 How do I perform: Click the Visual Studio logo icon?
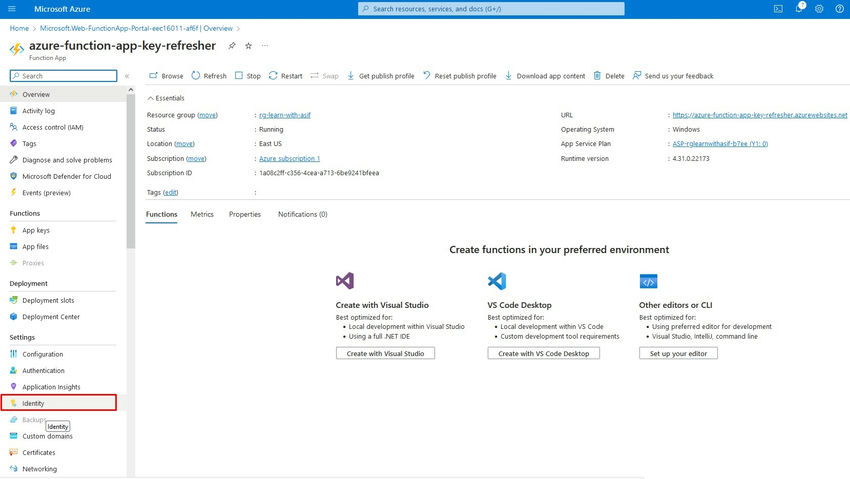pyautogui.click(x=345, y=281)
